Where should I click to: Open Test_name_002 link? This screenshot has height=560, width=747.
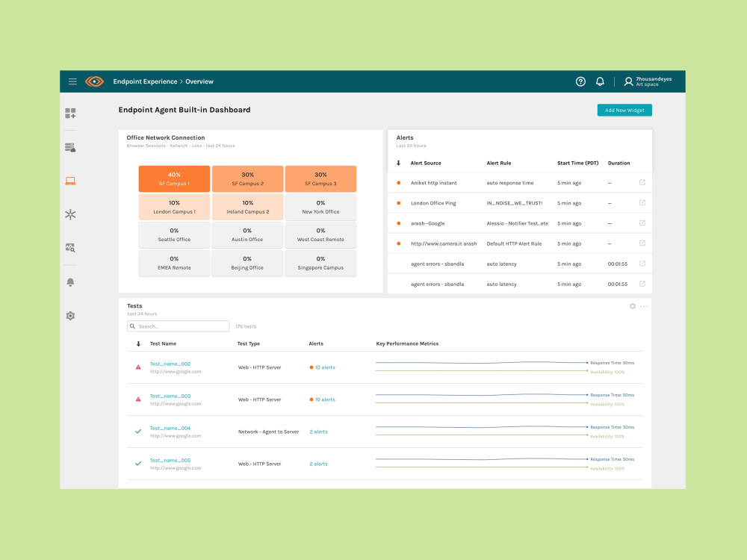(170, 364)
